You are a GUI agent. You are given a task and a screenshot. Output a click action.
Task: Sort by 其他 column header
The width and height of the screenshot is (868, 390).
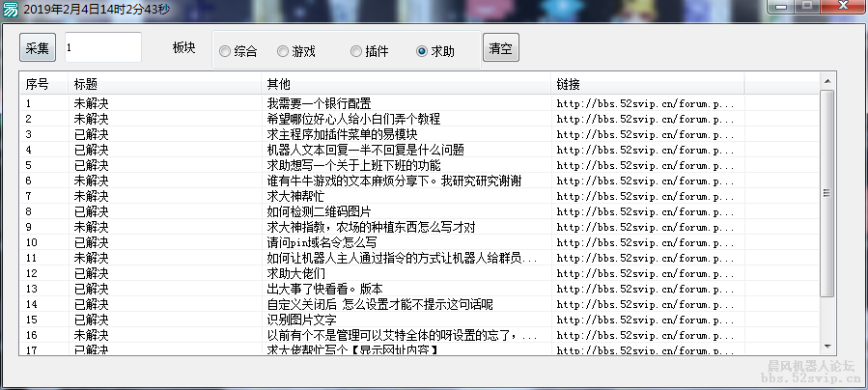(x=406, y=84)
